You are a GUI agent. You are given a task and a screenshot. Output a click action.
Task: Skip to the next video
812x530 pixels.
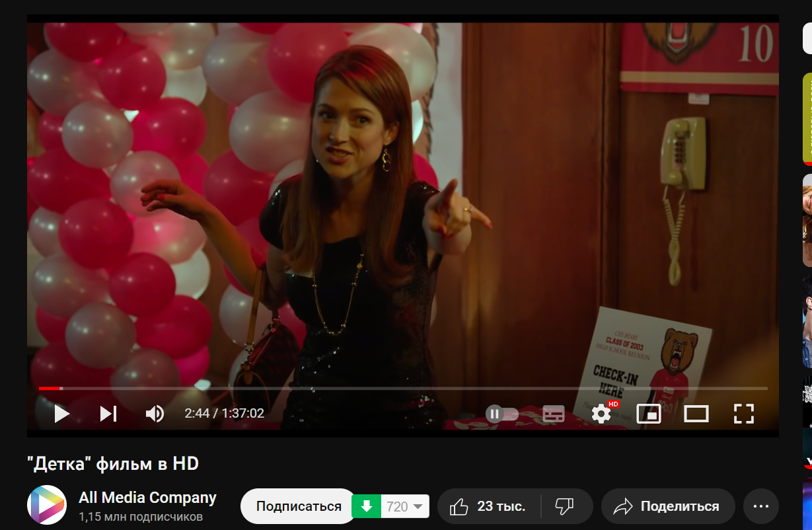[108, 414]
